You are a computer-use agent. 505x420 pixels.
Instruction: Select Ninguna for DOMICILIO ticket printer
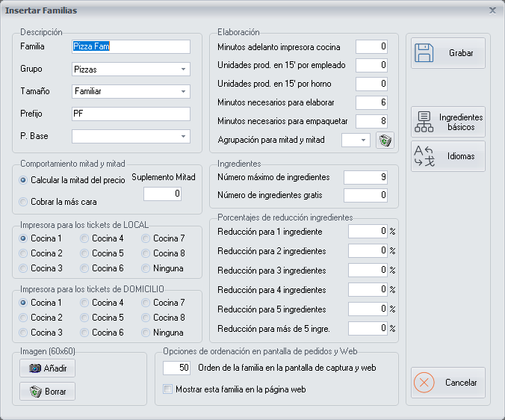(147, 333)
